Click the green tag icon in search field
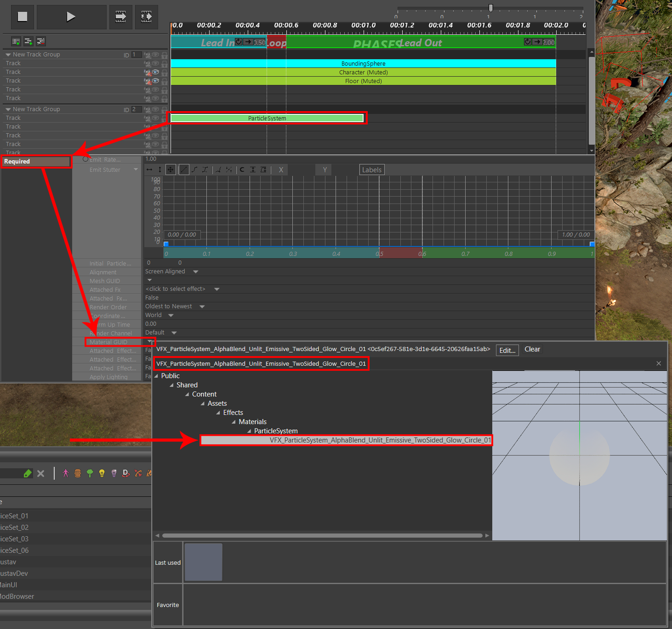The width and height of the screenshot is (672, 629). (x=28, y=474)
